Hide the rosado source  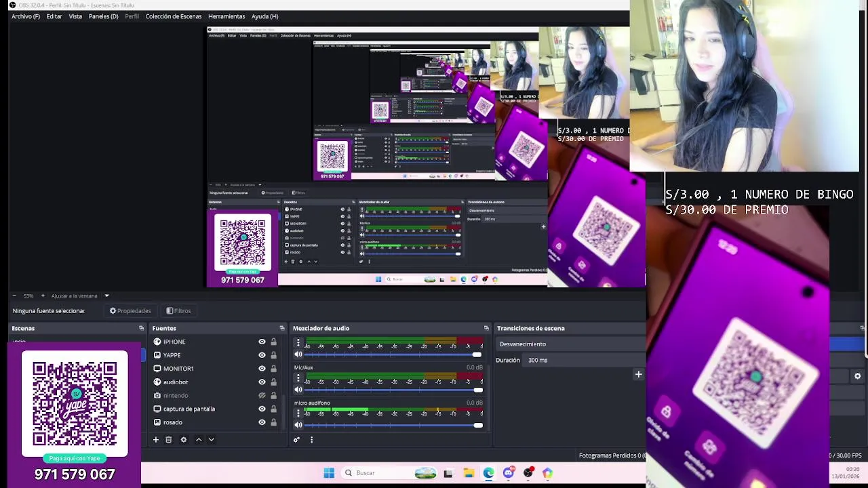pyautogui.click(x=262, y=422)
